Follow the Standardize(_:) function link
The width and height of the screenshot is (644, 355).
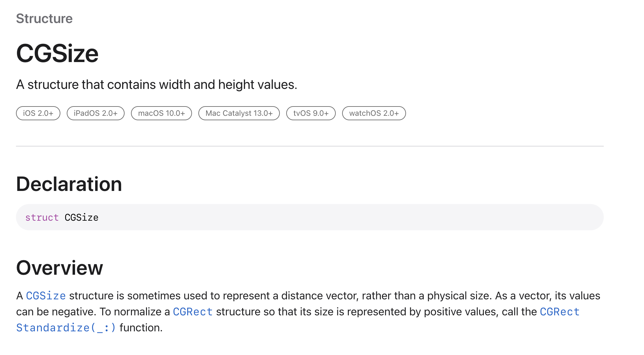(66, 328)
